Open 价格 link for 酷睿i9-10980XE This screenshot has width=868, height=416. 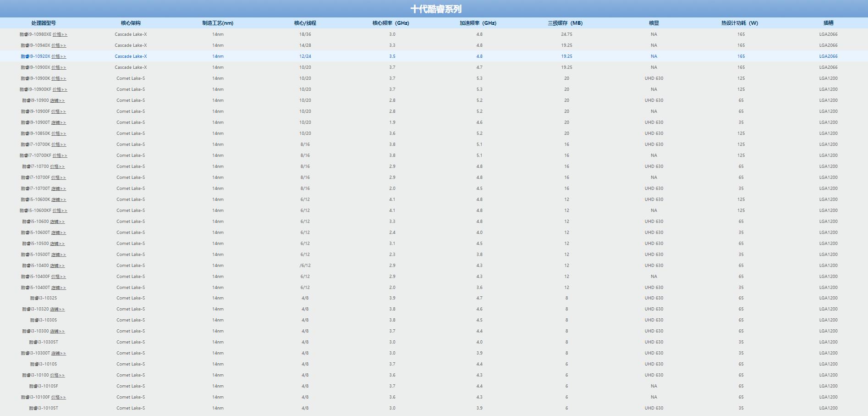point(59,34)
